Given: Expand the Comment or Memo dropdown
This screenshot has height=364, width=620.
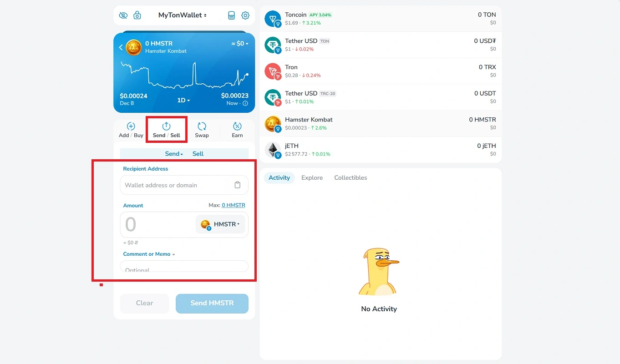Looking at the screenshot, I should [x=149, y=254].
